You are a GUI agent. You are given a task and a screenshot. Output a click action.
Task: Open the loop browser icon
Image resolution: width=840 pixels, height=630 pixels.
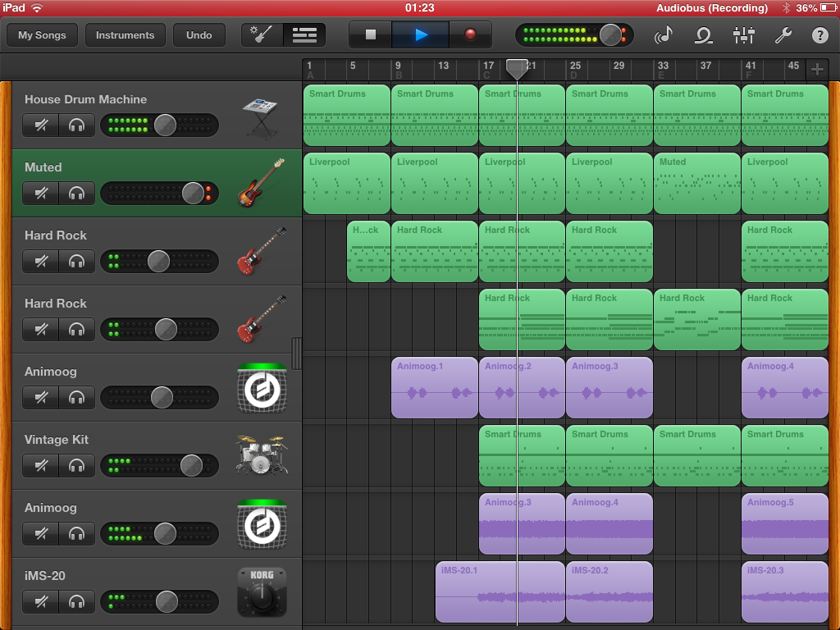click(x=703, y=35)
